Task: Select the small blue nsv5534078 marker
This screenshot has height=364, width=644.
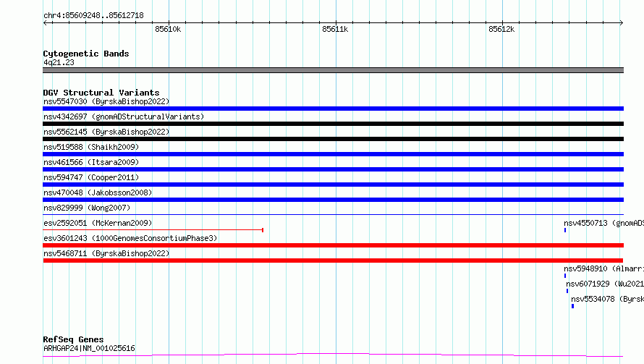Action: 572,306
